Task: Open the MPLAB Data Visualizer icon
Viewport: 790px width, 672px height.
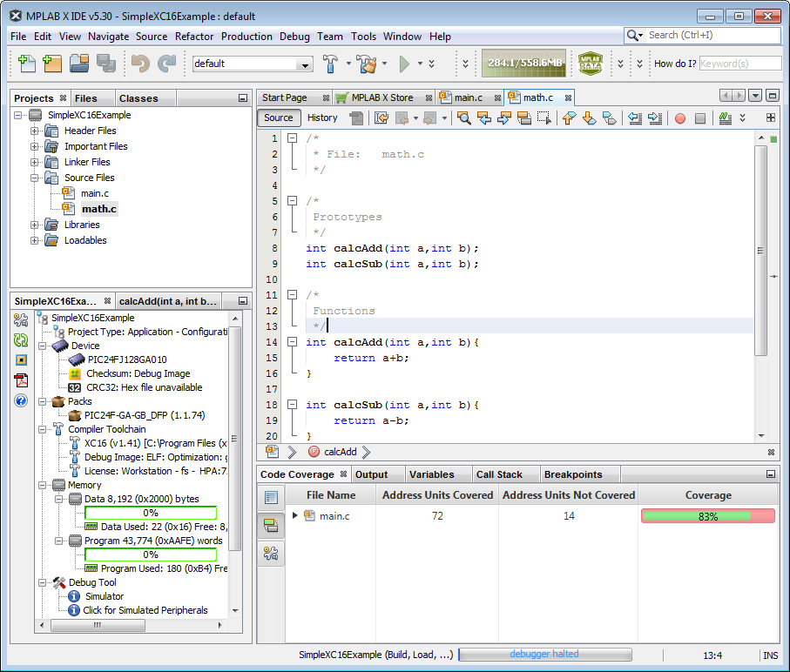Action: pos(590,64)
